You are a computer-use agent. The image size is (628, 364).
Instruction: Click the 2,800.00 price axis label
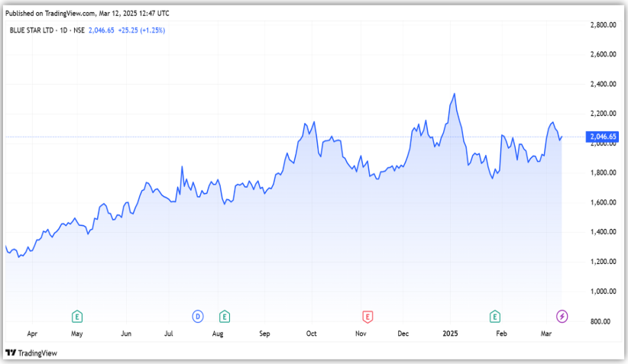click(603, 25)
